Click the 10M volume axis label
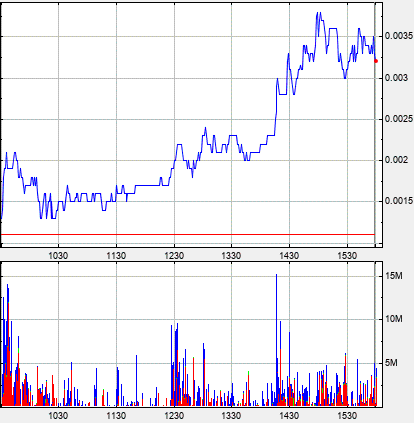This screenshot has width=414, height=423. pos(393,319)
